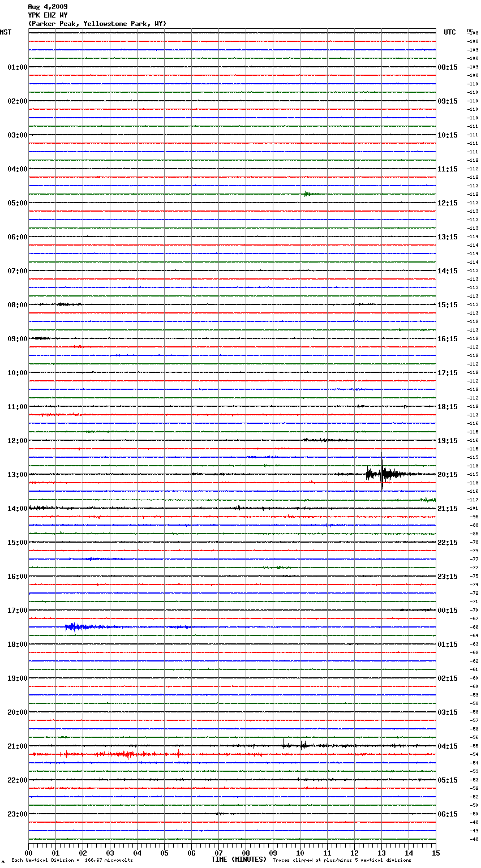
Task: Click the '03' minute tick label
Action: click(110, 853)
